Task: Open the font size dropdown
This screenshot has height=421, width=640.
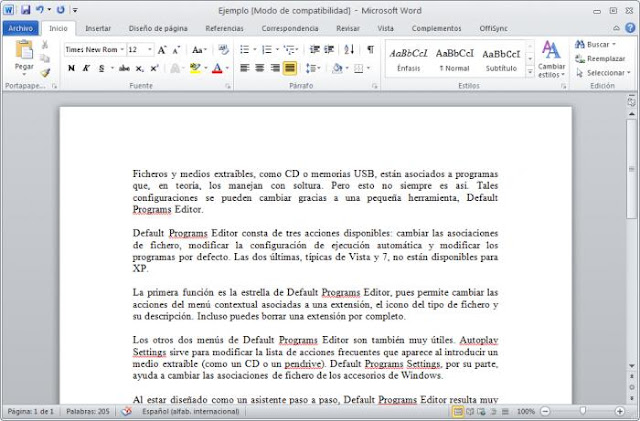Action: pos(150,50)
